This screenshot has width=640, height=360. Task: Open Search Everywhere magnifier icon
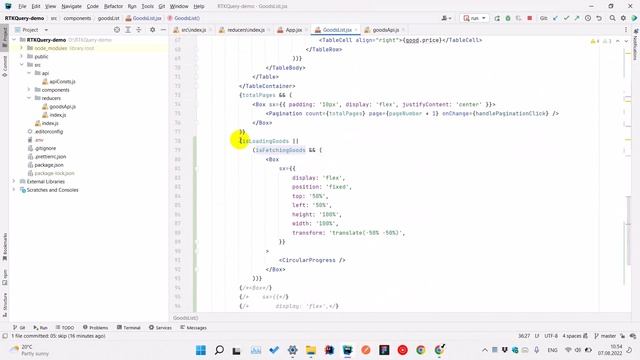612,18
